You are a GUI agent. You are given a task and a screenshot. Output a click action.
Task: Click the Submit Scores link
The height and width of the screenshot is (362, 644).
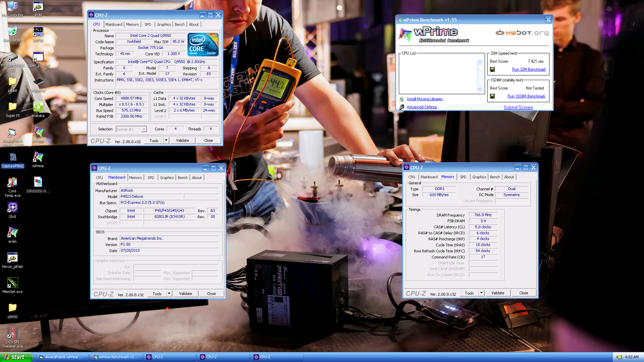[x=518, y=107]
